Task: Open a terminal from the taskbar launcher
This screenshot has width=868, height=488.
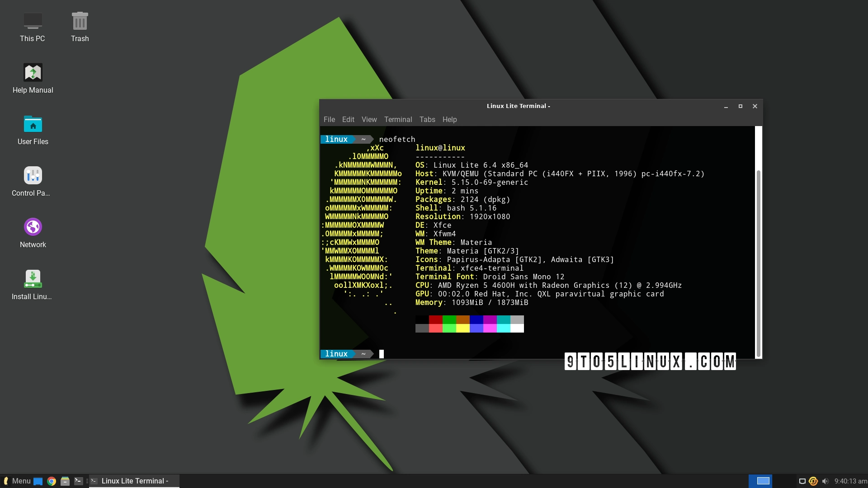Action: coord(79,481)
